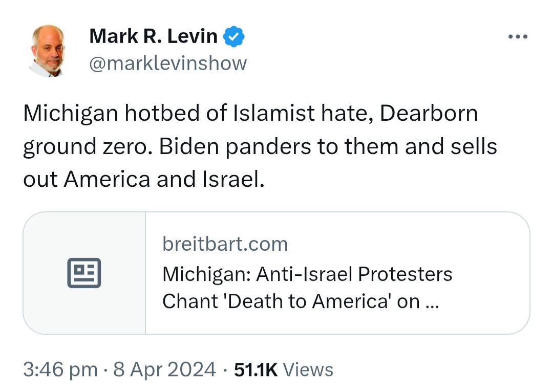
Task: Click the 8 Apr 2024 date
Action: click(x=164, y=369)
